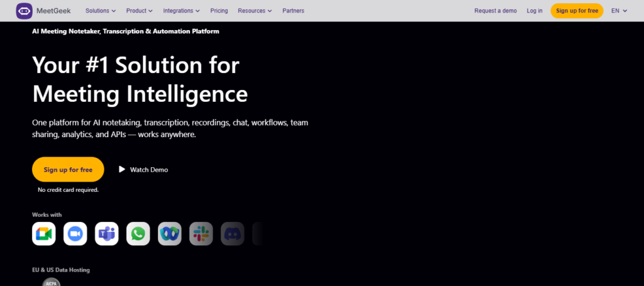Click the 'EU & US Data Hosting' text
644x286 pixels.
point(61,270)
